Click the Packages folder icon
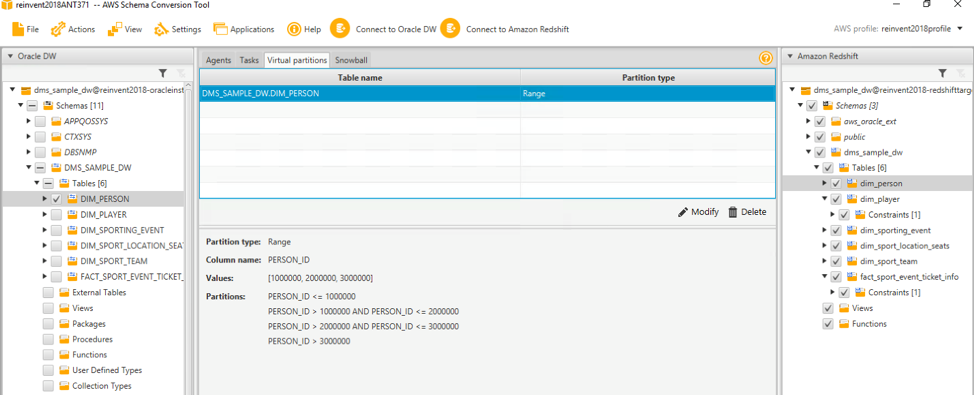Viewport: 974px width, 395px height. click(64, 324)
